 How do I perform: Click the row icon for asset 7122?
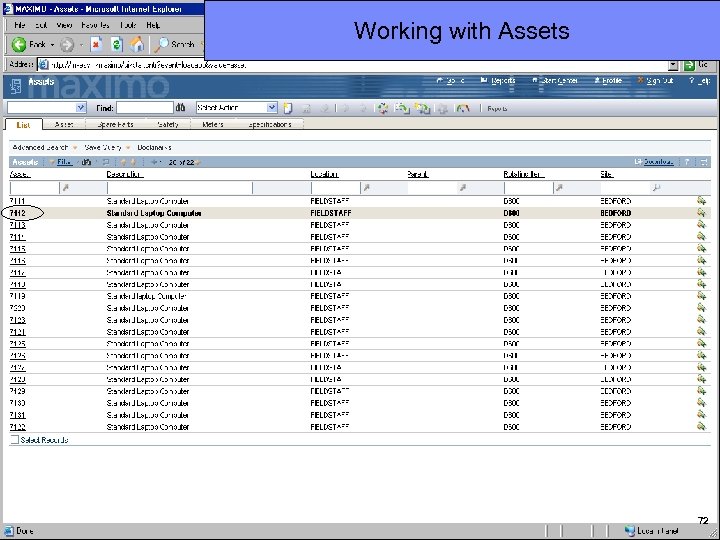pyautogui.click(x=701, y=427)
